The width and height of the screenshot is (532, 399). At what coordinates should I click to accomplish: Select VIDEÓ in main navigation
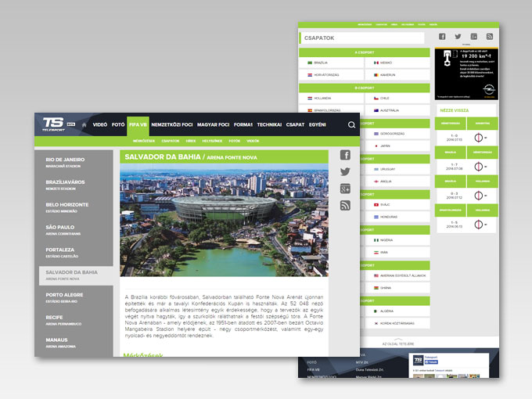coord(100,125)
